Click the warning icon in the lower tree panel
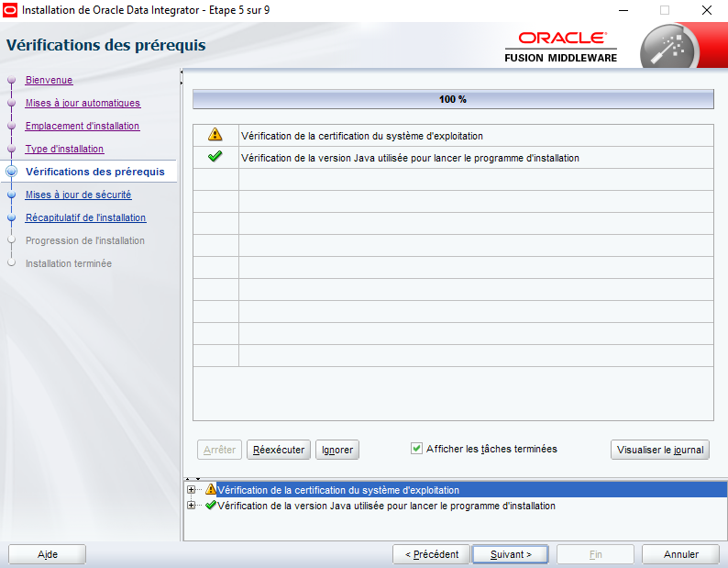 tap(211, 489)
